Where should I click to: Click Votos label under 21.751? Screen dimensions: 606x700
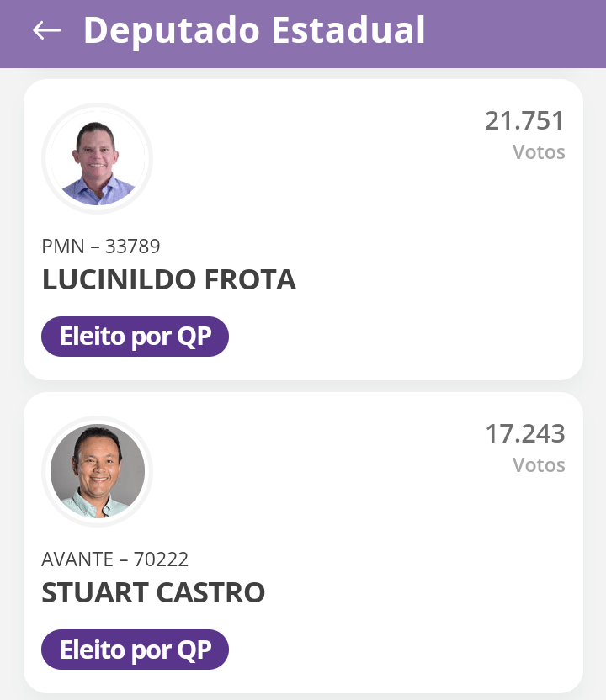539,152
